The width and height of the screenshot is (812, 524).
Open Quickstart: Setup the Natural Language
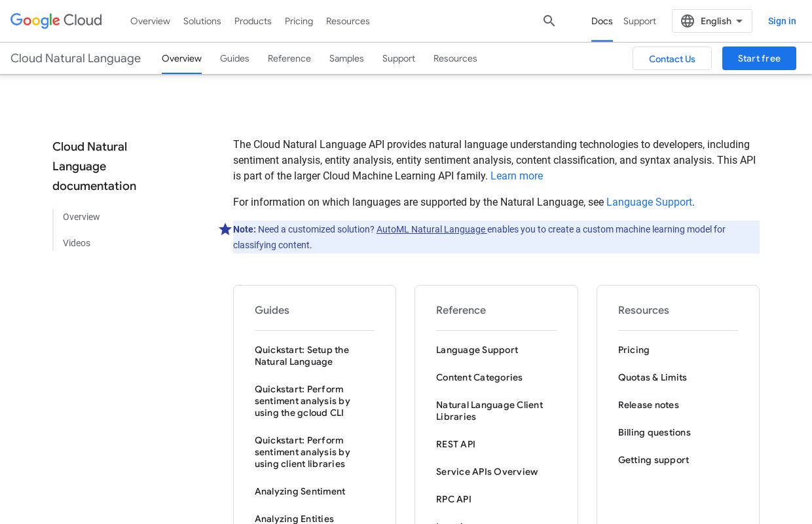pyautogui.click(x=302, y=356)
